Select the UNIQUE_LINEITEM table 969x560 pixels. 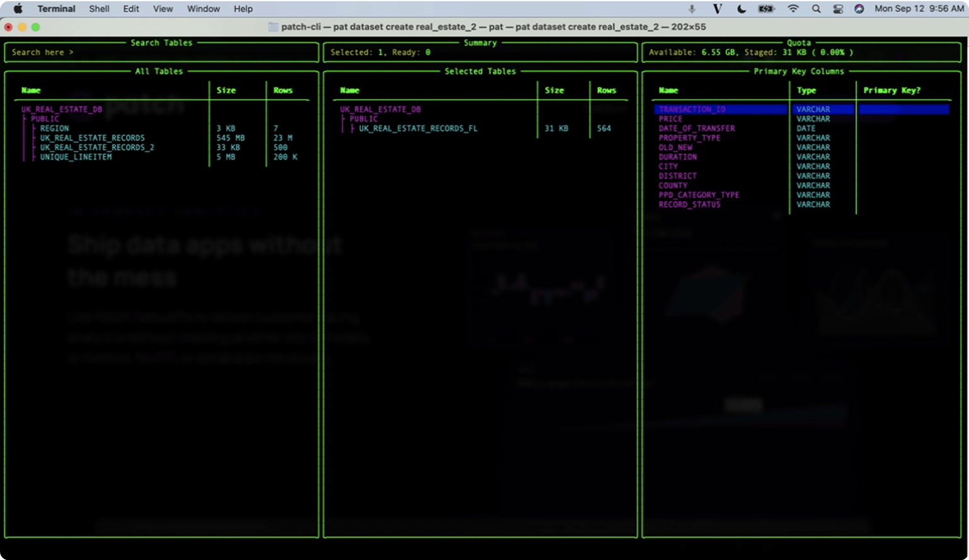76,157
